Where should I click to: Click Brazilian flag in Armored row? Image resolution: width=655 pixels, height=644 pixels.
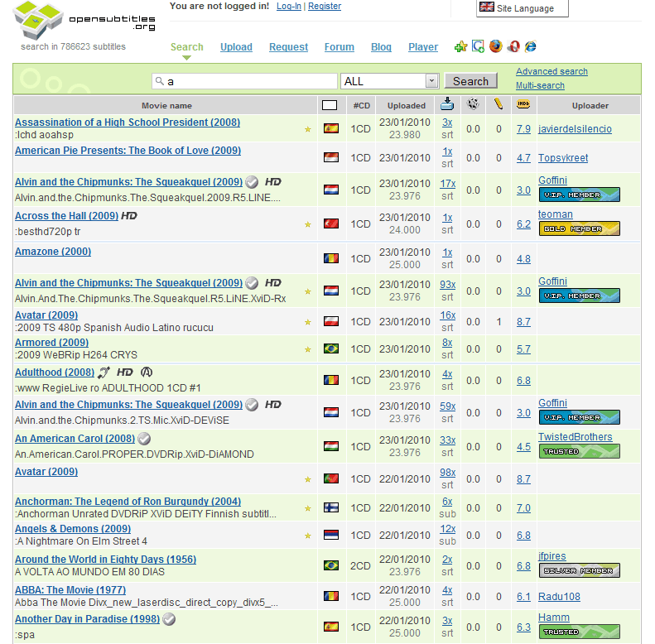(x=331, y=348)
